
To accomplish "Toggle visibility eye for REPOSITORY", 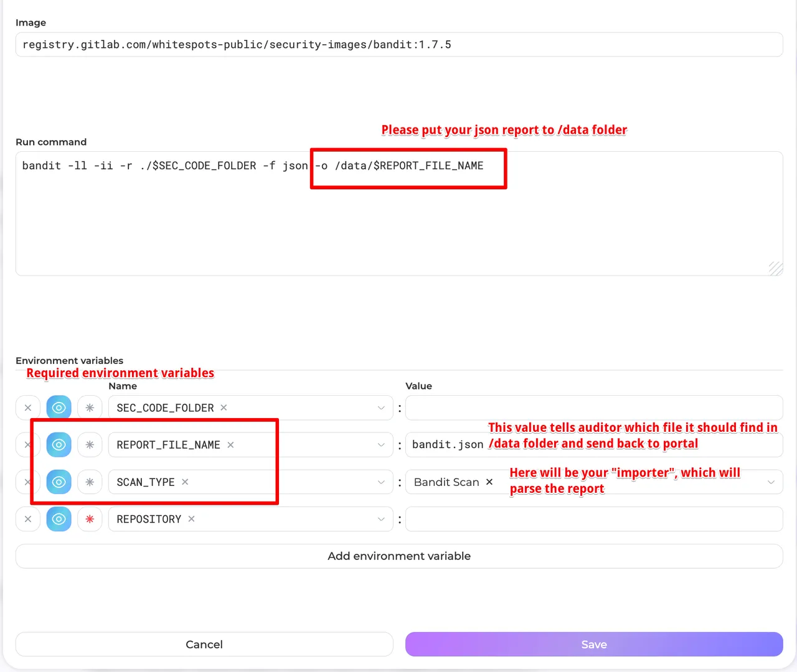I will (x=59, y=519).
